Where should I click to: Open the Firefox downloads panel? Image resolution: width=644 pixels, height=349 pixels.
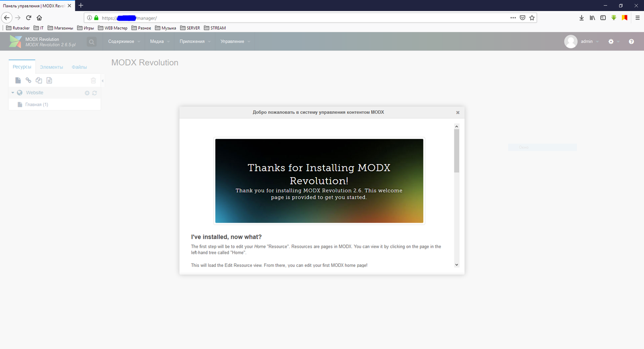coord(582,18)
